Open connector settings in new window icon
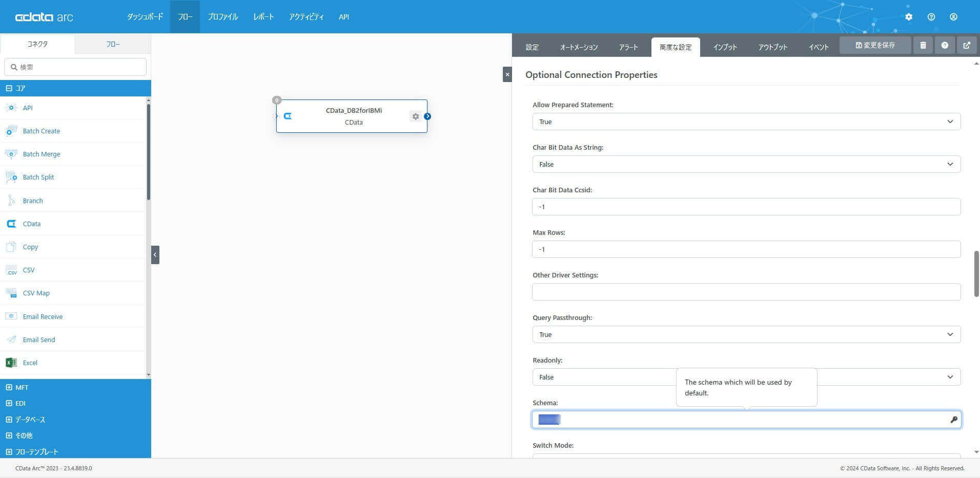The image size is (980, 478). 967,45
